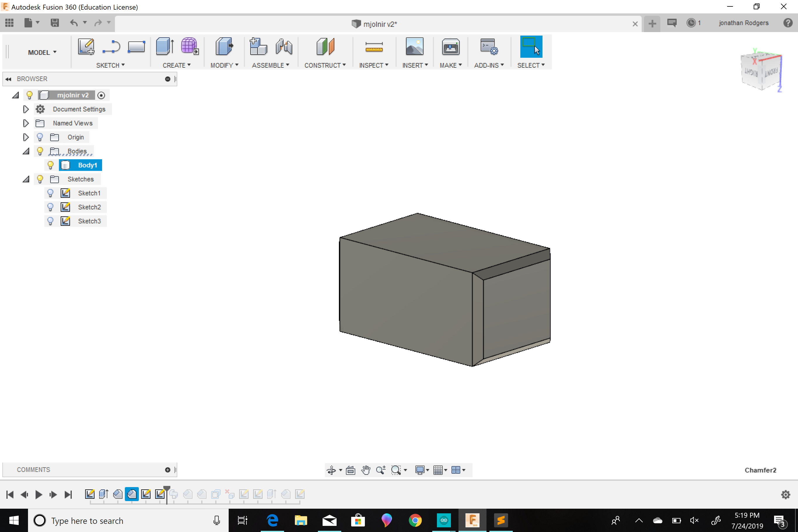This screenshot has width=798, height=532.
Task: Select the Extrude tool
Action: tap(165, 46)
